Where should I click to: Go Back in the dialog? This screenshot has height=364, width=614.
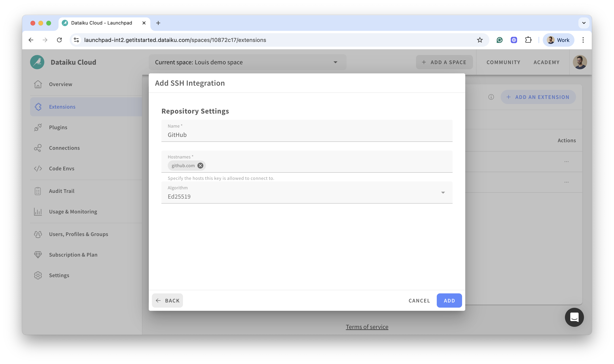tap(167, 300)
